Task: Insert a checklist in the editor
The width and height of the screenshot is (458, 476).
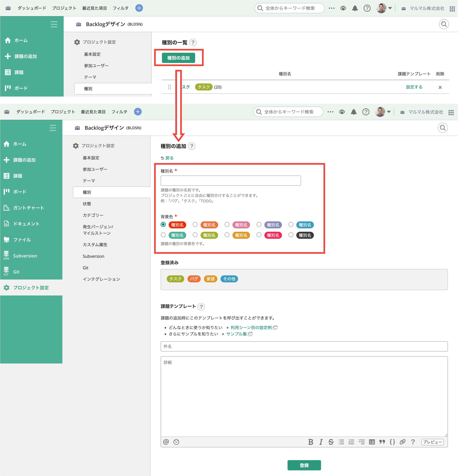Action: [362, 442]
